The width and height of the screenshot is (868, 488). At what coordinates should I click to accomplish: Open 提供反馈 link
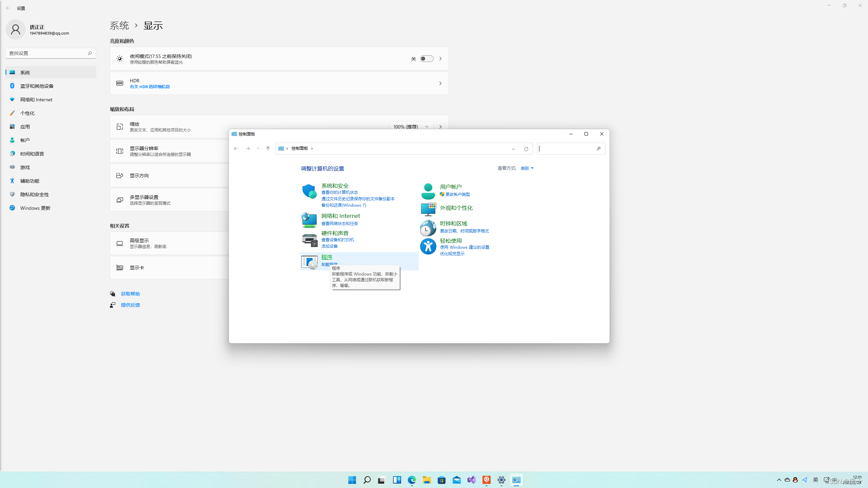point(131,305)
